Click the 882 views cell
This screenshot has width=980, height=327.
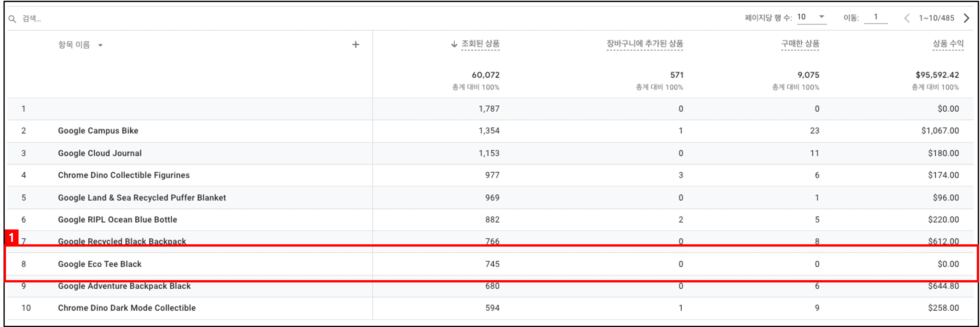[x=492, y=220]
